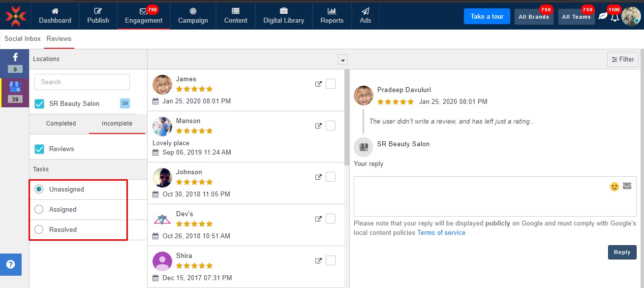The height and width of the screenshot is (288, 644).
Task: Click the blue help question mark icon
Action: tap(10, 264)
